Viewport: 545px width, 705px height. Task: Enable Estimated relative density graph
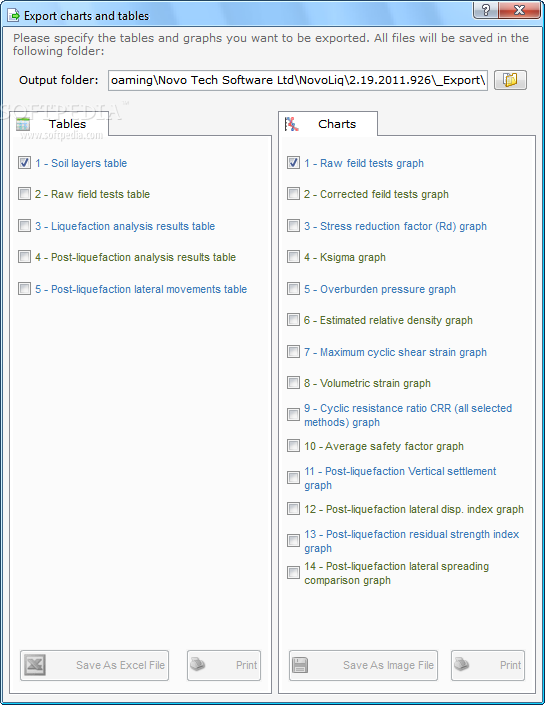(x=293, y=320)
